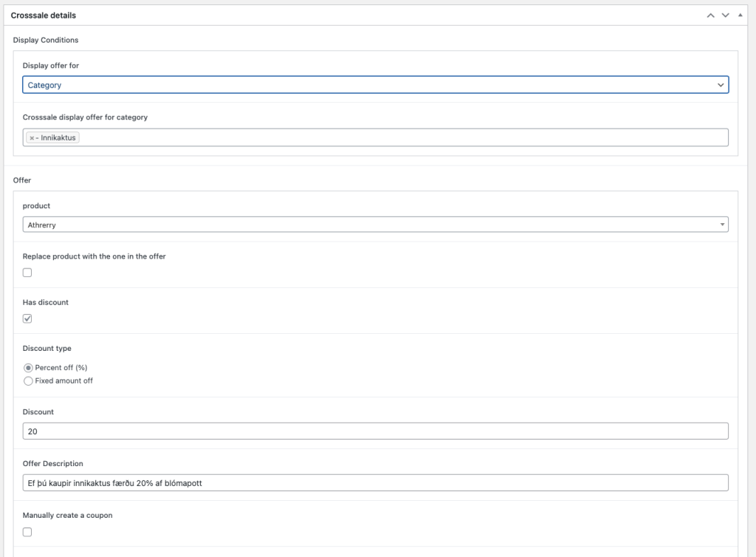Click the move panel up arrow
Viewport: 756px width, 557px height.
[x=710, y=16]
